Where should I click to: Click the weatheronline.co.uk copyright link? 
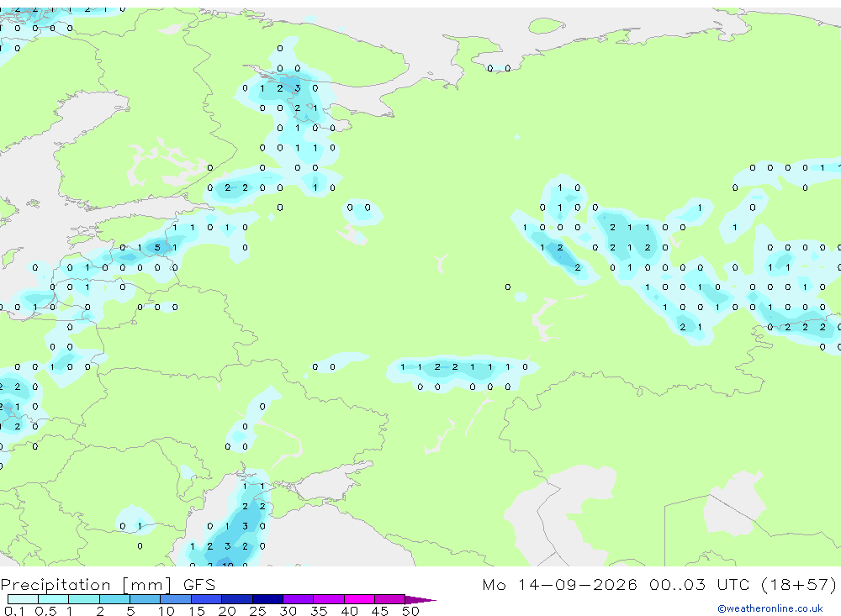pyautogui.click(x=770, y=608)
